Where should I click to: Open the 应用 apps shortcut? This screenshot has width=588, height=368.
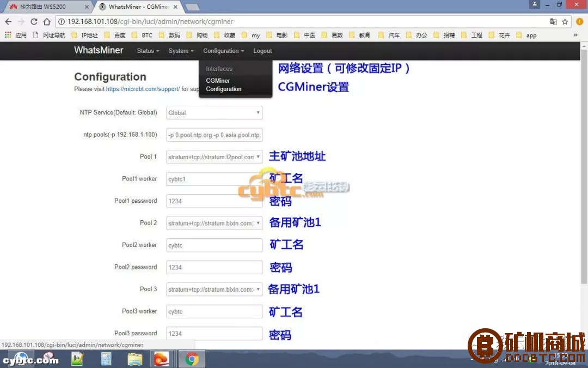pyautogui.click(x=15, y=35)
